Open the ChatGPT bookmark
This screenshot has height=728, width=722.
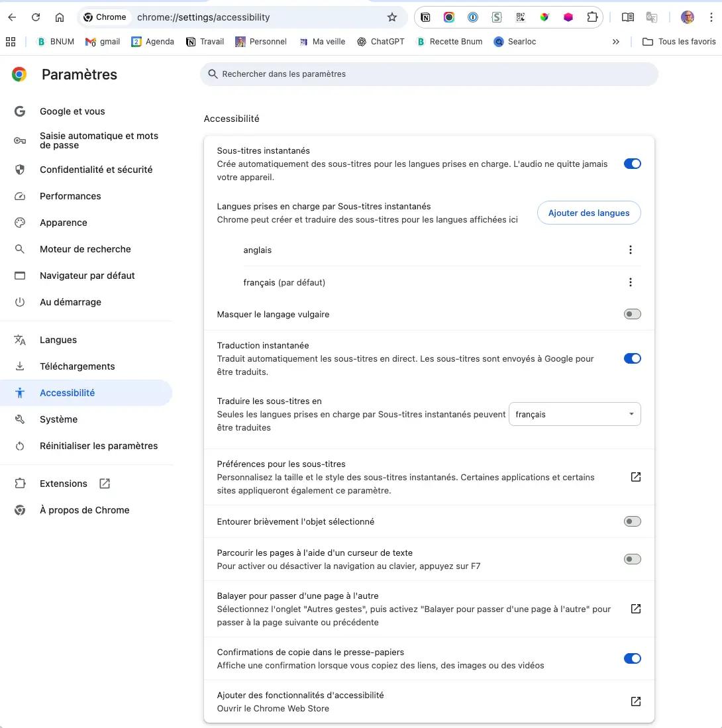[380, 42]
